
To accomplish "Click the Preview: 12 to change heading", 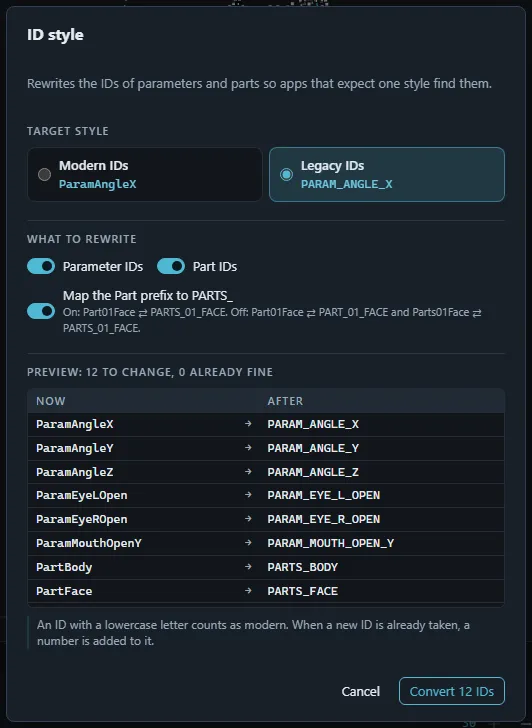I will pyautogui.click(x=150, y=372).
